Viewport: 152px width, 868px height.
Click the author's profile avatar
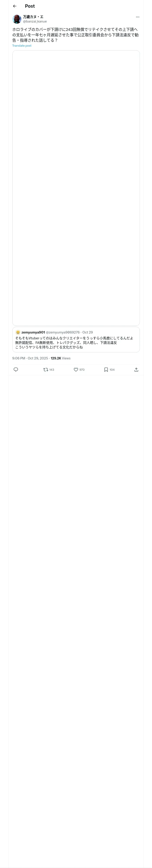coord(17,19)
